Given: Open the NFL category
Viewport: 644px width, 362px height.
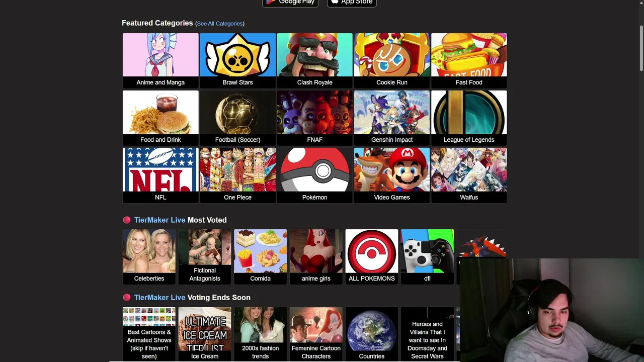Looking at the screenshot, I should (160, 175).
